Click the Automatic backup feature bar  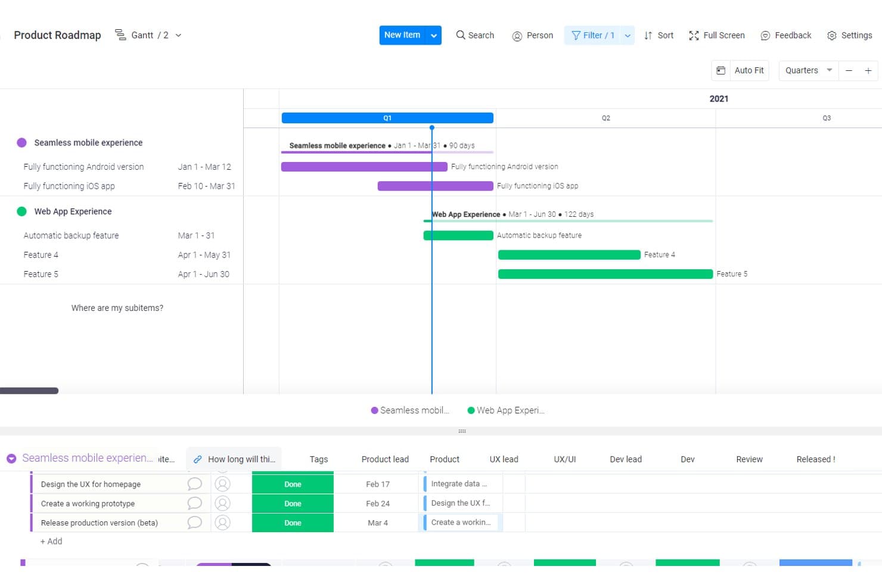(458, 235)
